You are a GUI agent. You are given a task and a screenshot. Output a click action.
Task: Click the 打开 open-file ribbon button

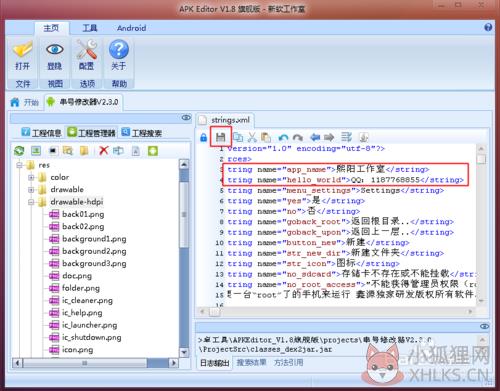tap(22, 55)
